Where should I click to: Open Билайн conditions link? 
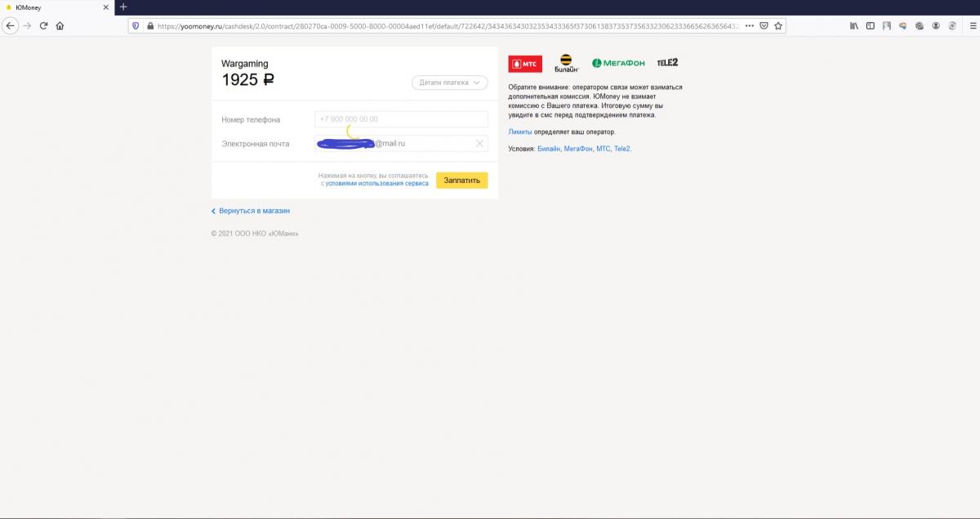(550, 149)
